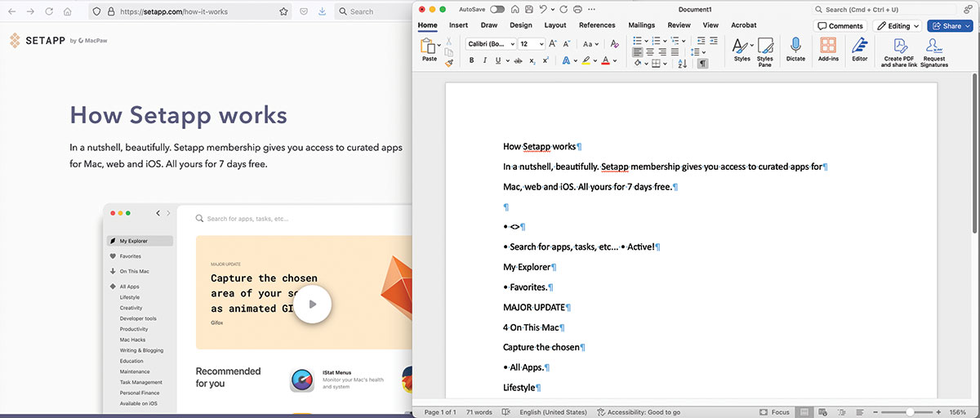Click the Print icon in Word title bar
This screenshot has height=418, width=980.
(x=577, y=9)
